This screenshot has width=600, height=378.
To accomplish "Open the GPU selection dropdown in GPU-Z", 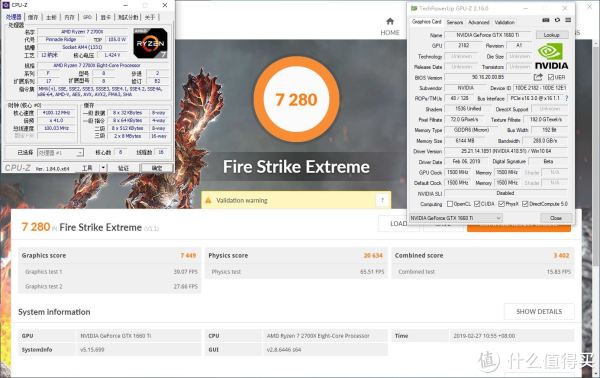I will 455,218.
